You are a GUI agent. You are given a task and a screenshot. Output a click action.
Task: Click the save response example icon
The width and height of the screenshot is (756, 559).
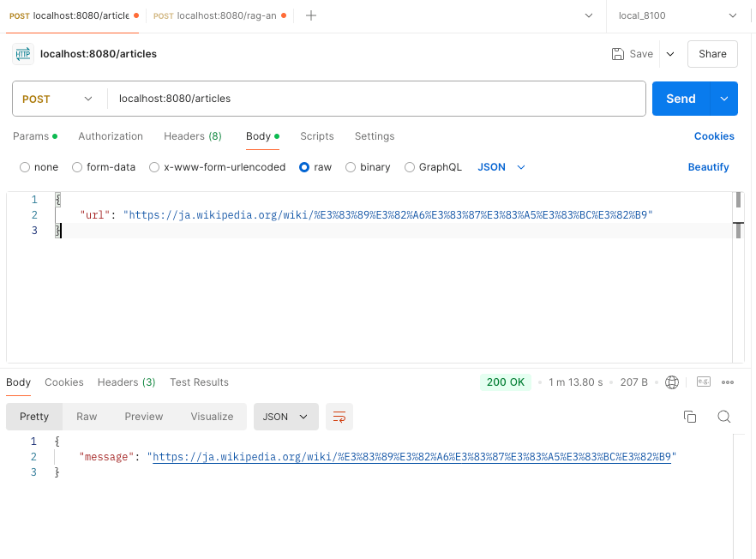pos(704,382)
